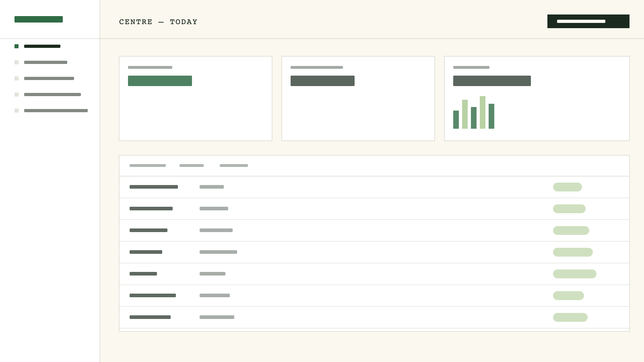Select the active sidebar item with the dark green marker
This screenshot has width=644, height=362.
[37, 46]
